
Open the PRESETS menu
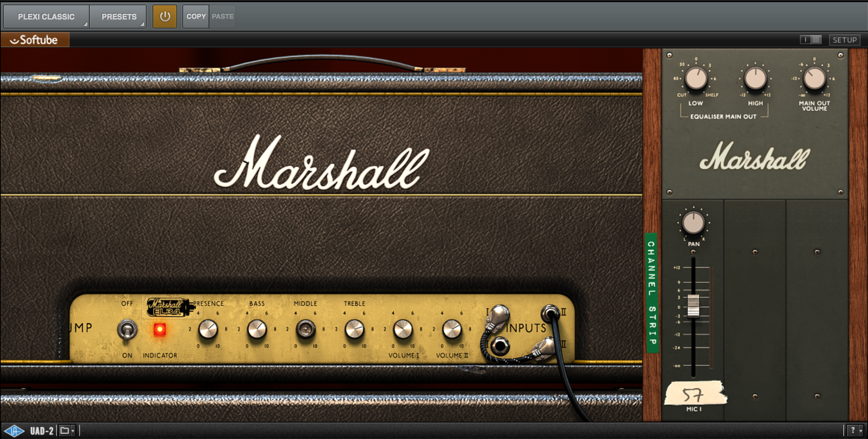(x=118, y=16)
